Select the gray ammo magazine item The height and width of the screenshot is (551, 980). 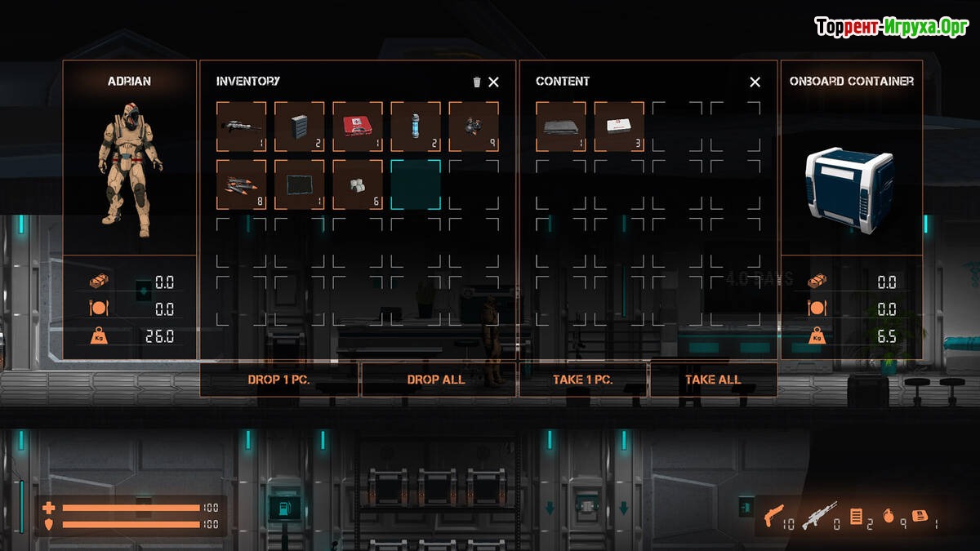(x=299, y=127)
